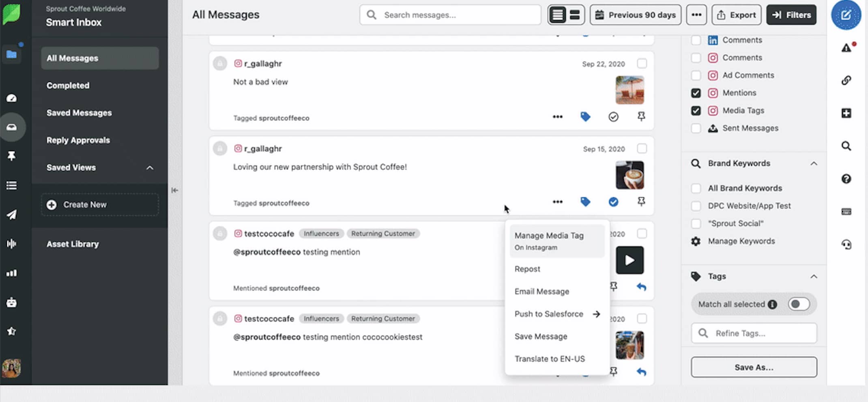Collapse the Brand Keywords section
This screenshot has height=402, width=868.
pos(814,163)
